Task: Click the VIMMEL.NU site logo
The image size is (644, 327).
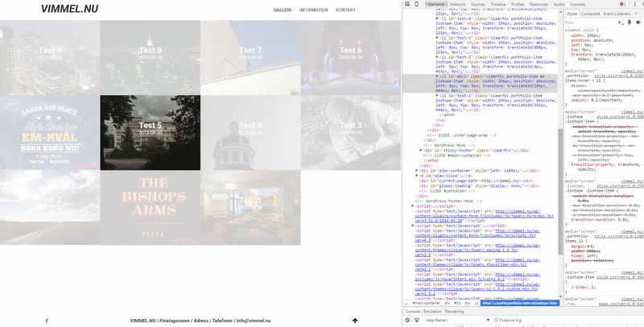Action: click(69, 9)
